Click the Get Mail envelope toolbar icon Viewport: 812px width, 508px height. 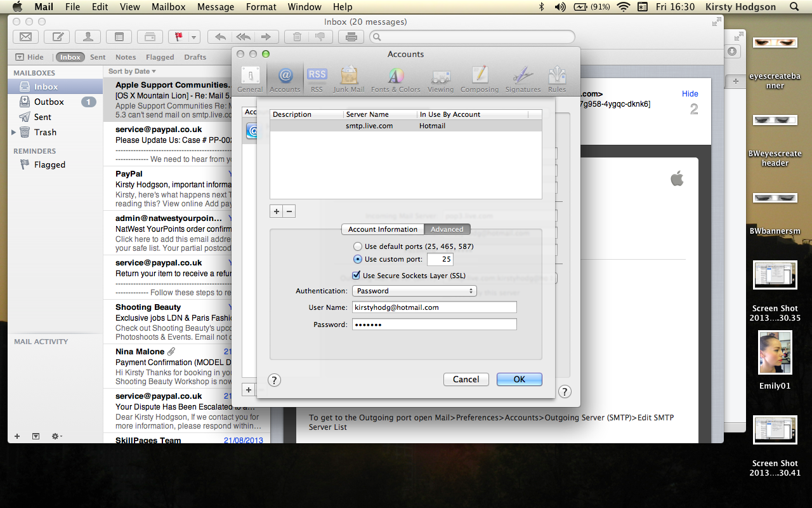(x=26, y=37)
